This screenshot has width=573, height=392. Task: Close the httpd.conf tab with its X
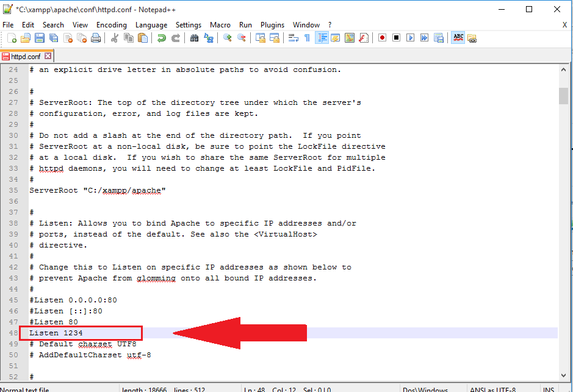click(48, 56)
